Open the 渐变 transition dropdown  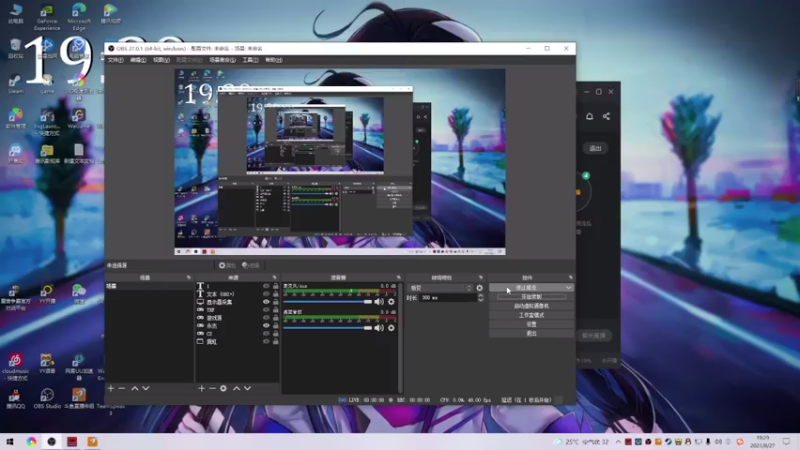click(441, 288)
